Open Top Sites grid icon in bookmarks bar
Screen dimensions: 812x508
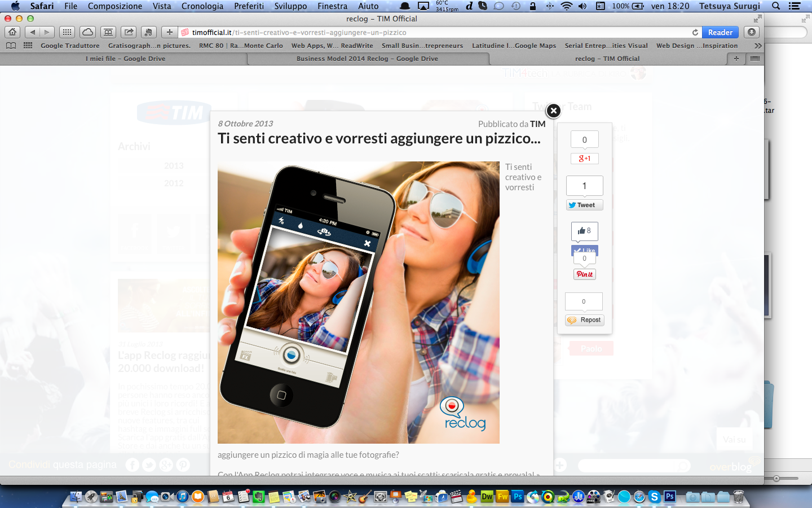[x=28, y=46]
